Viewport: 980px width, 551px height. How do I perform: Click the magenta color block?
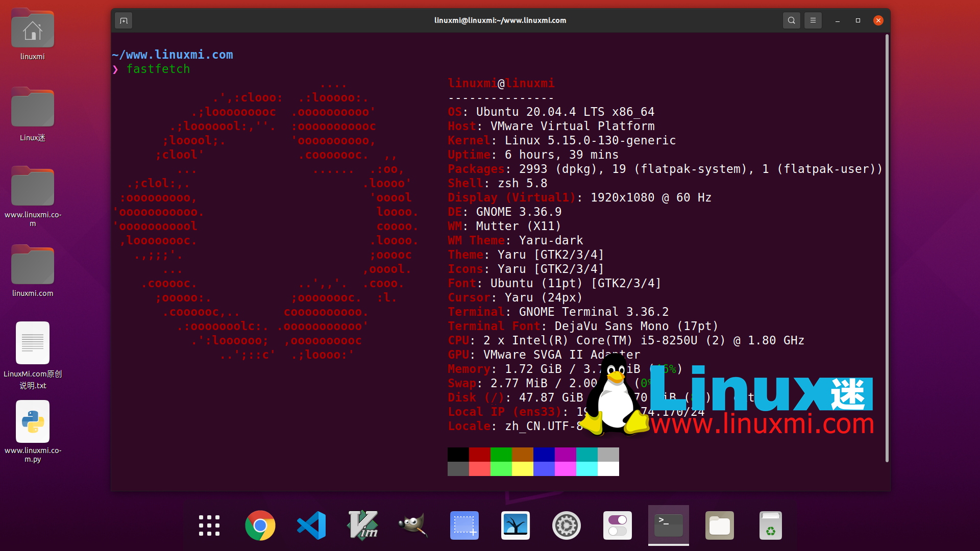(566, 455)
